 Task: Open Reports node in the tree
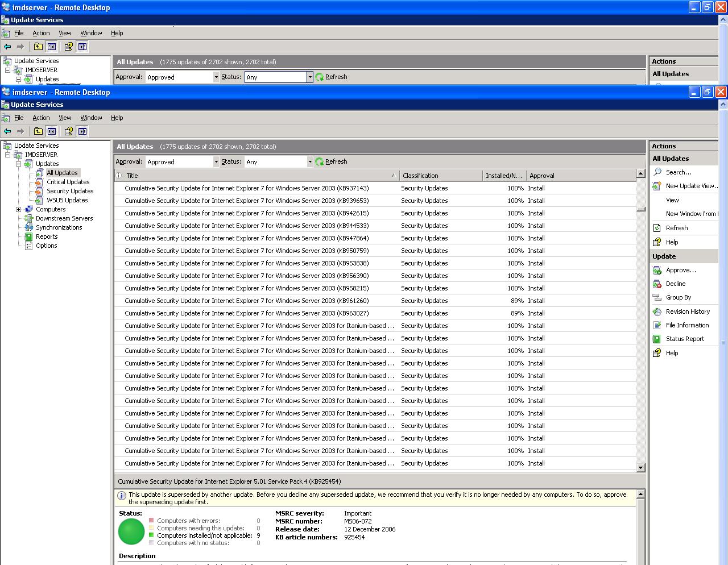pos(47,236)
